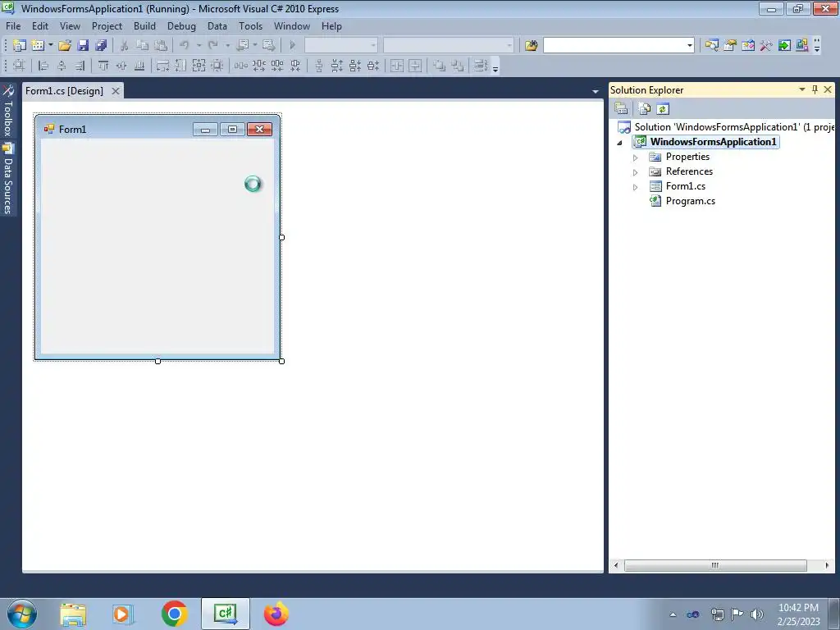The height and width of the screenshot is (630, 840).
Task: Expand the Properties tree node
Action: 636,157
